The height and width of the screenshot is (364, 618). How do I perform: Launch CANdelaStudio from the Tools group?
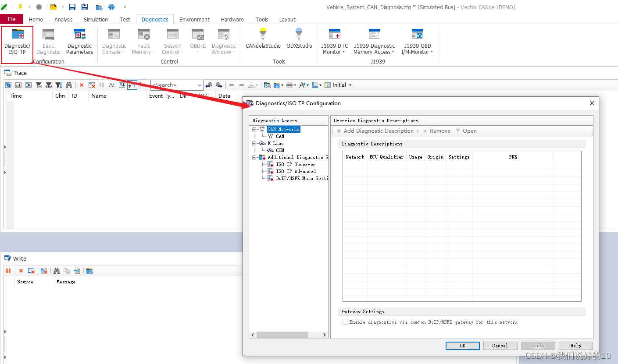[x=263, y=39]
